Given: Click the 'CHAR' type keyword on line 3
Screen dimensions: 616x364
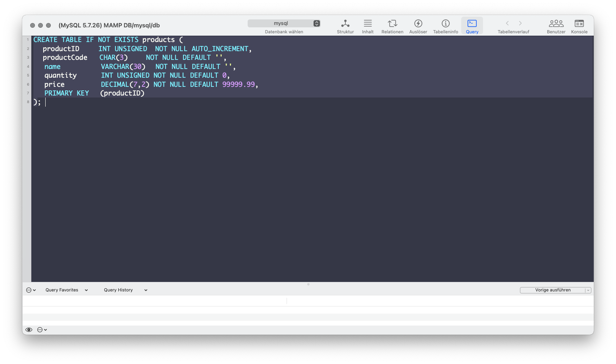Looking at the screenshot, I should [x=108, y=57].
